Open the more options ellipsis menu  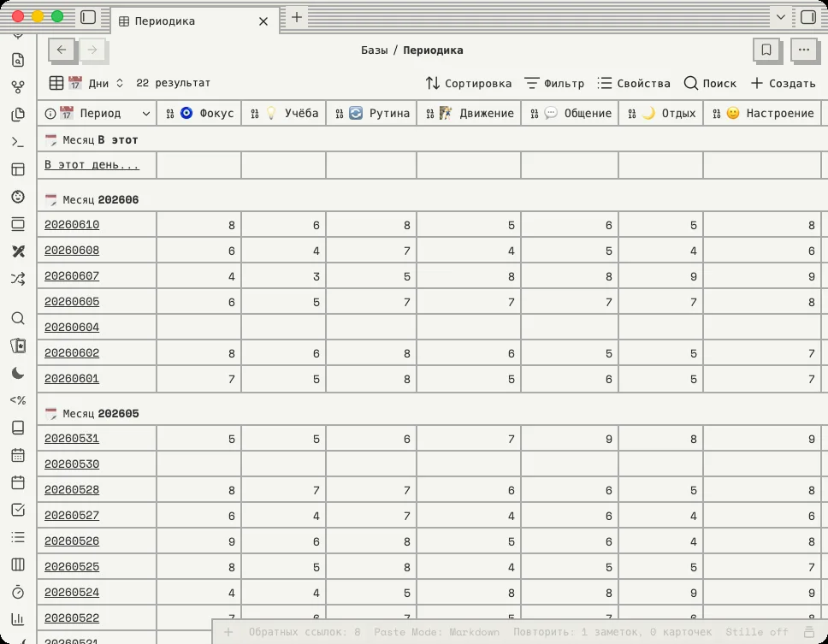(x=804, y=50)
